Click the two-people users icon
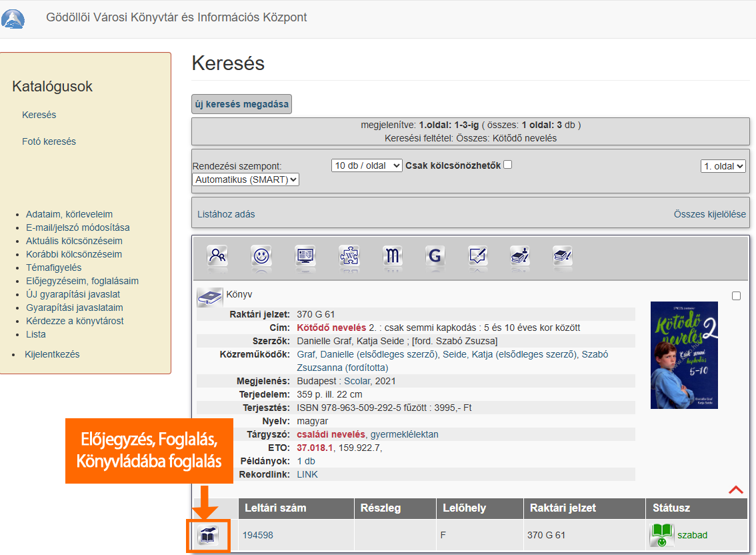 tap(217, 256)
